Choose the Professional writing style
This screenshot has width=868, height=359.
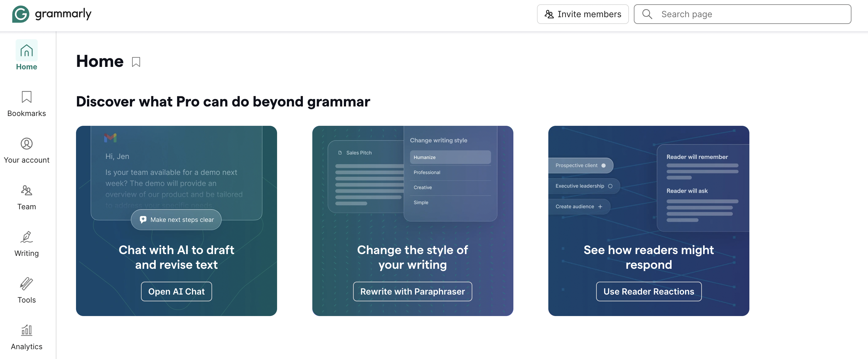coord(450,172)
